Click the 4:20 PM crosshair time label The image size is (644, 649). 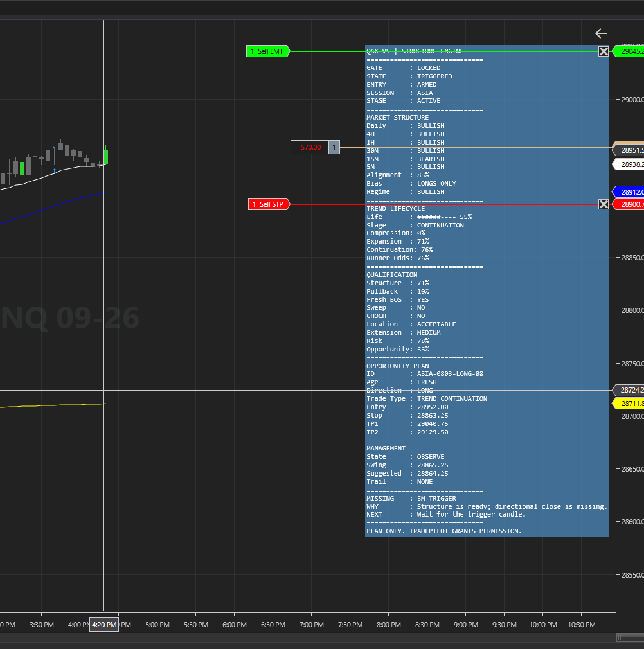coord(104,625)
